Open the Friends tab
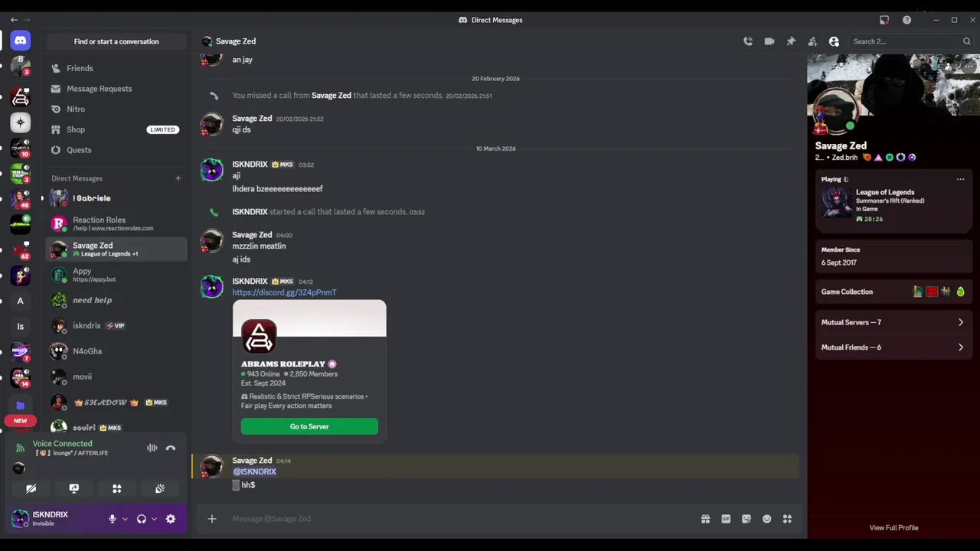Viewport: 980px width, 551px height. pyautogui.click(x=116, y=68)
